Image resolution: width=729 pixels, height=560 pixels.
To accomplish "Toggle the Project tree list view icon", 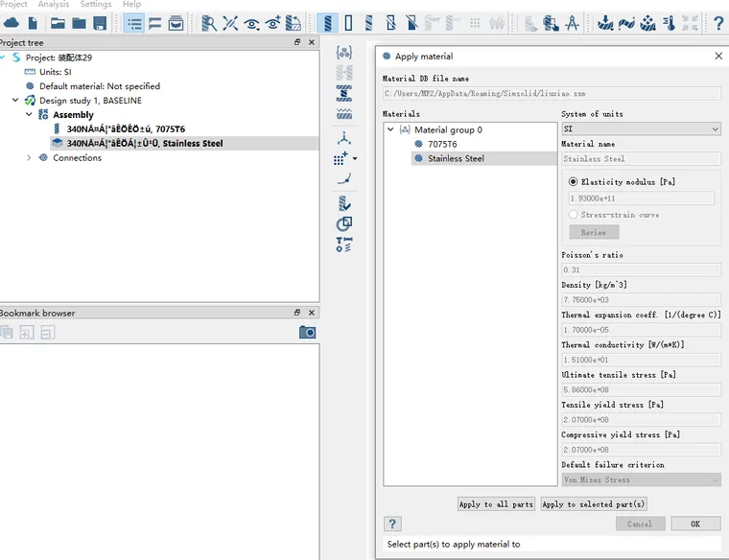I will pyautogui.click(x=134, y=23).
